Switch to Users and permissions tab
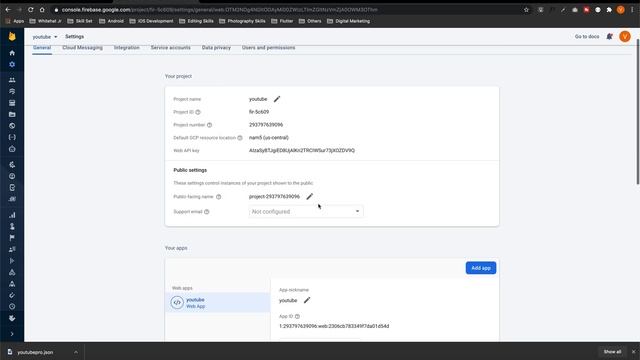Screen dimensions: 640x360 coord(269,48)
